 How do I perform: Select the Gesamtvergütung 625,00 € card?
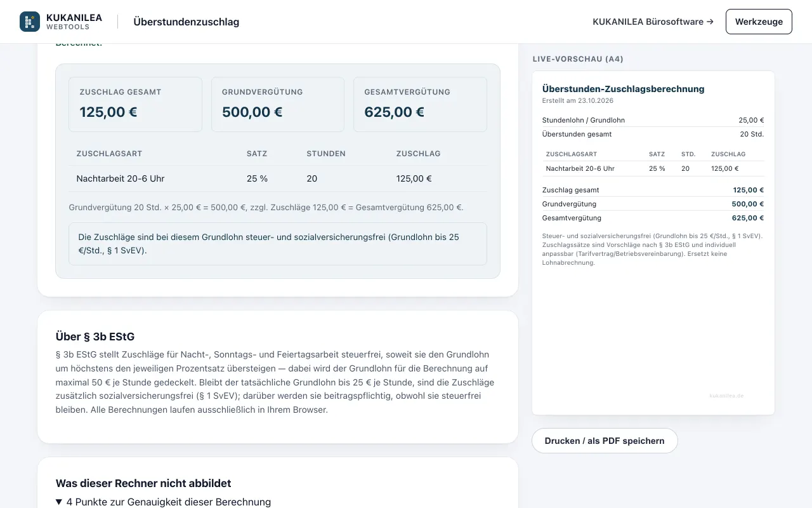(x=420, y=105)
